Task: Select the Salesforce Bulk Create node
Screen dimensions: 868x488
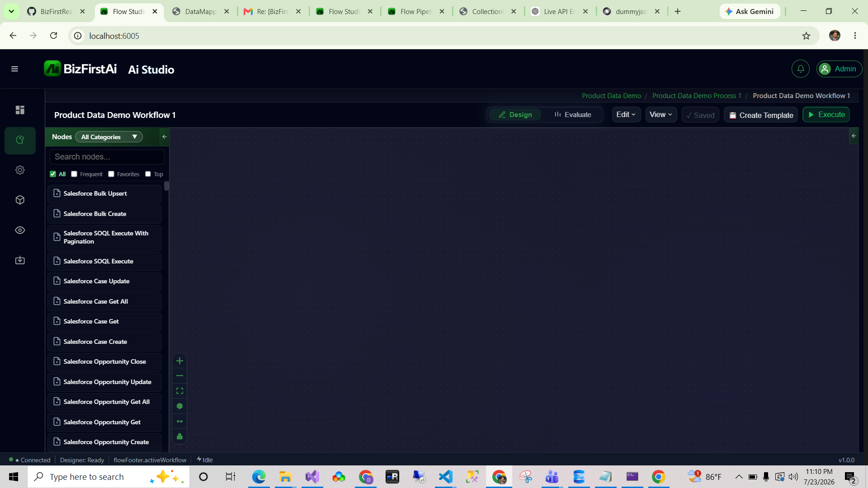Action: 104,214
